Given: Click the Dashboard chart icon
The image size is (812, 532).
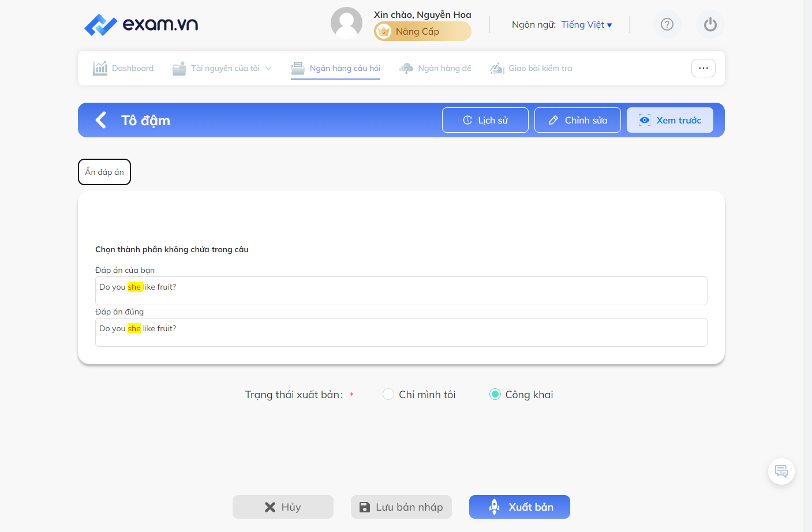Looking at the screenshot, I should pos(100,68).
